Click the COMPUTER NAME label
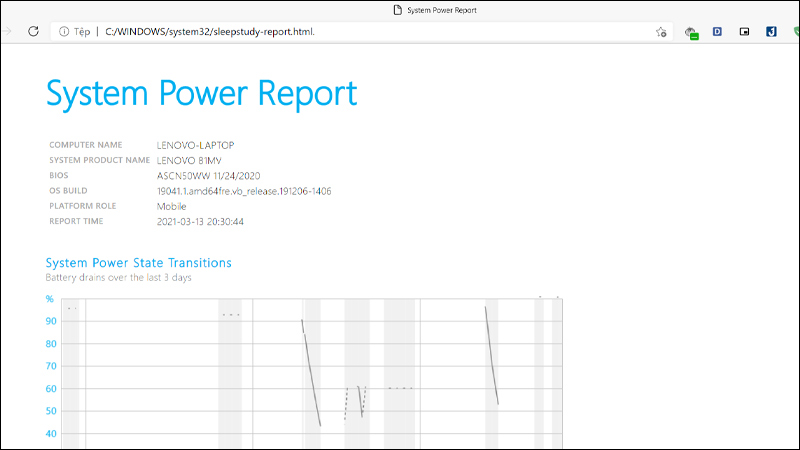 (86, 145)
